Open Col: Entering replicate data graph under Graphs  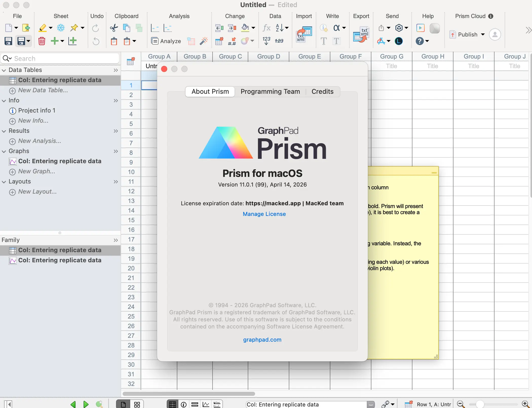click(60, 161)
